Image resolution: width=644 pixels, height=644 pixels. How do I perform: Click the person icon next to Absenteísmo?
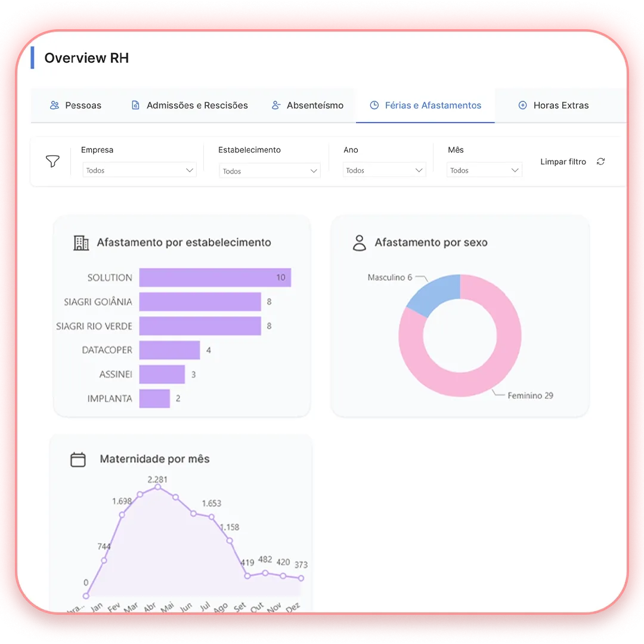(x=275, y=105)
